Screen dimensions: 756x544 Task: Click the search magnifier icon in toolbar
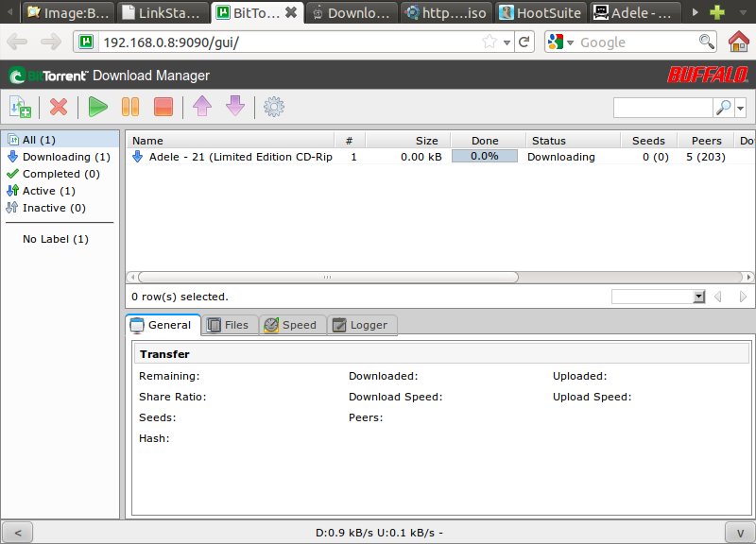(x=723, y=109)
